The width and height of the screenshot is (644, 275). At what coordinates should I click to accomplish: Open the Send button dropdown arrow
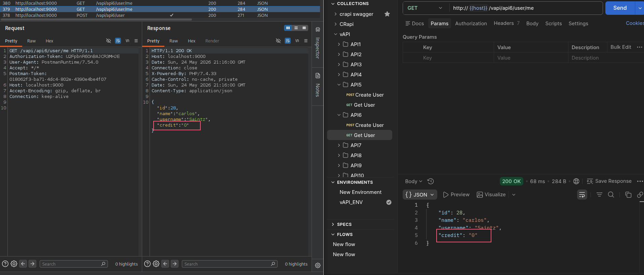point(640,8)
